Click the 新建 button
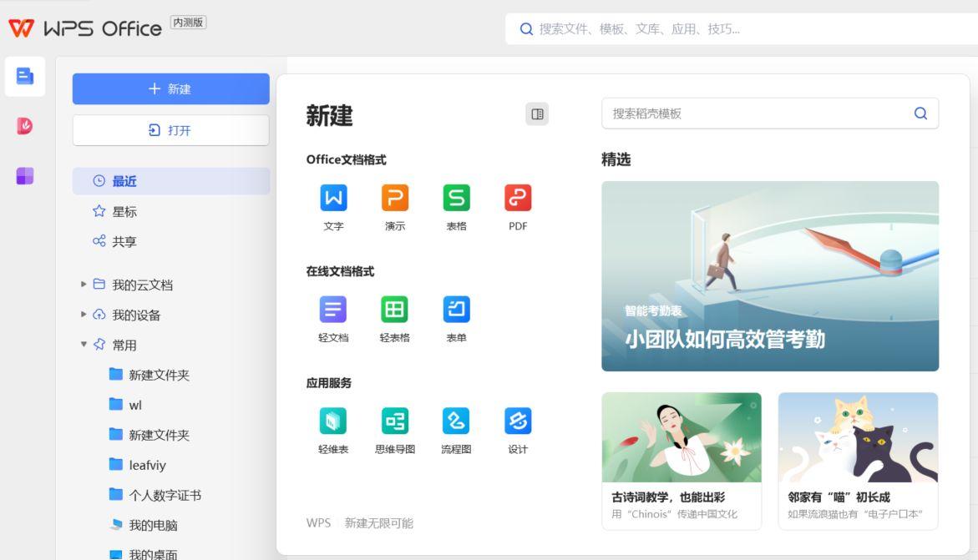Screen dimensions: 978x560 (x=170, y=88)
